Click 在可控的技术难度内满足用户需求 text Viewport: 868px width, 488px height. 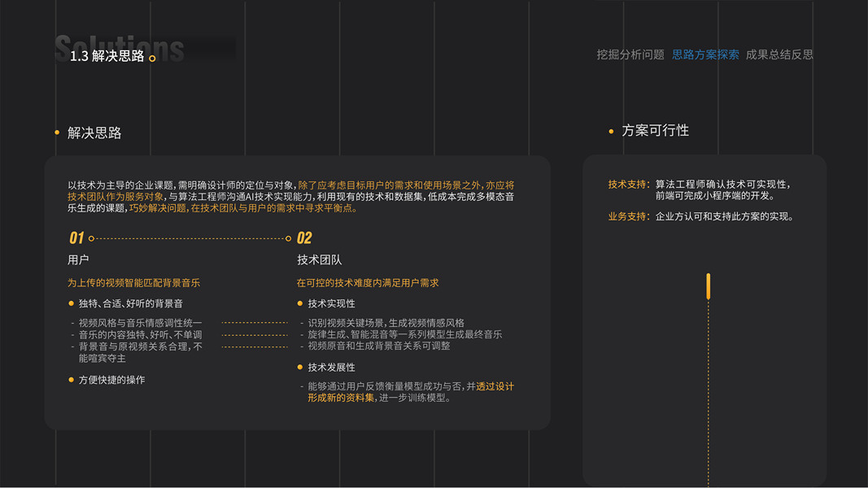click(x=368, y=283)
